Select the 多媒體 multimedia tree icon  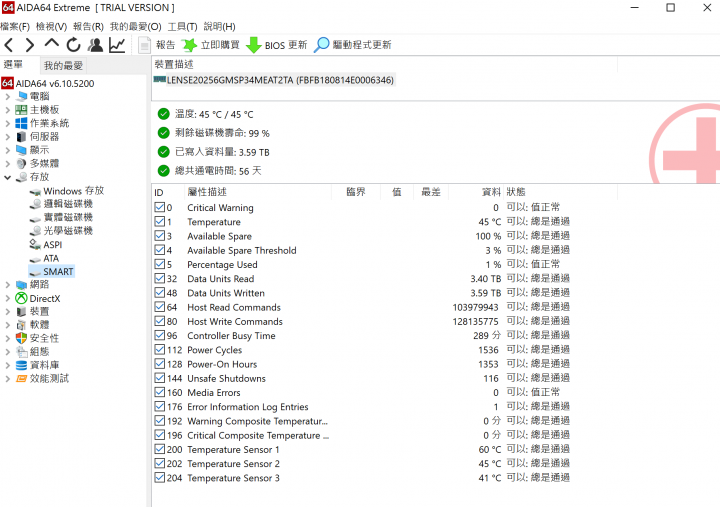coord(21,163)
